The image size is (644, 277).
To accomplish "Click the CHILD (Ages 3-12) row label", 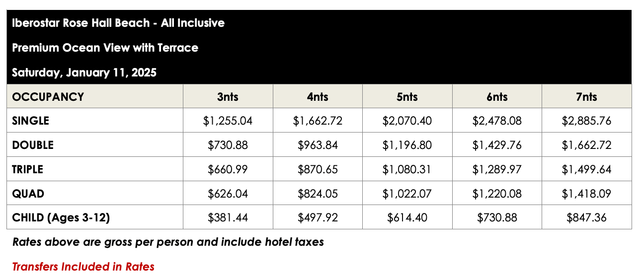I will tap(61, 217).
